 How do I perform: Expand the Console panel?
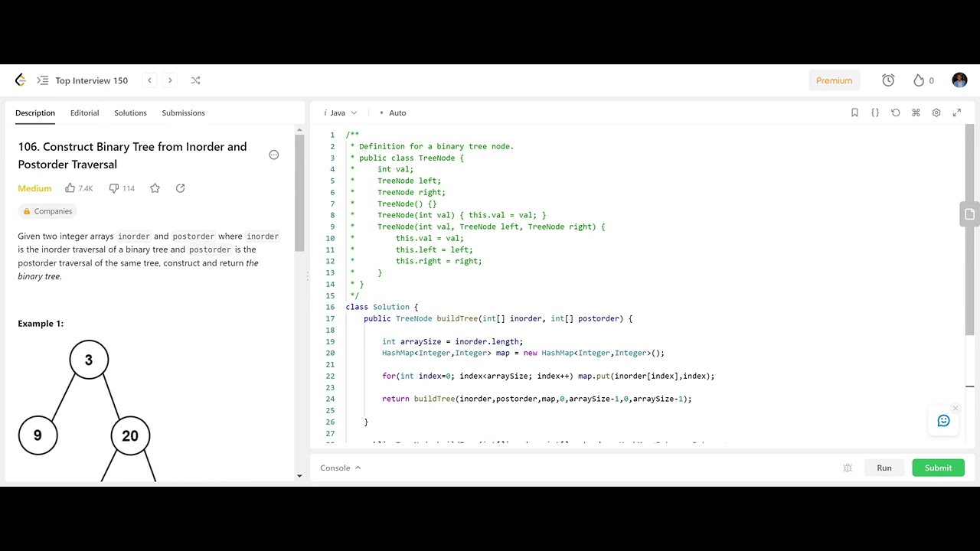(341, 468)
